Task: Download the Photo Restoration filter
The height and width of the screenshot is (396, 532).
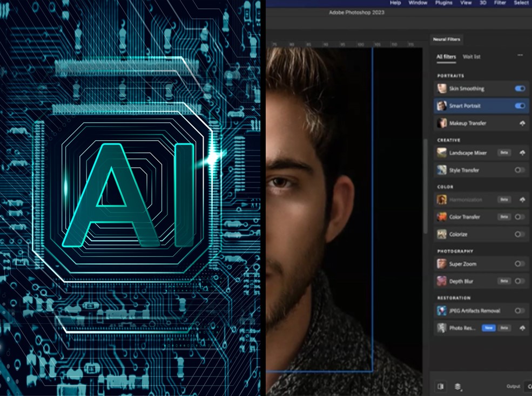Action: point(522,328)
